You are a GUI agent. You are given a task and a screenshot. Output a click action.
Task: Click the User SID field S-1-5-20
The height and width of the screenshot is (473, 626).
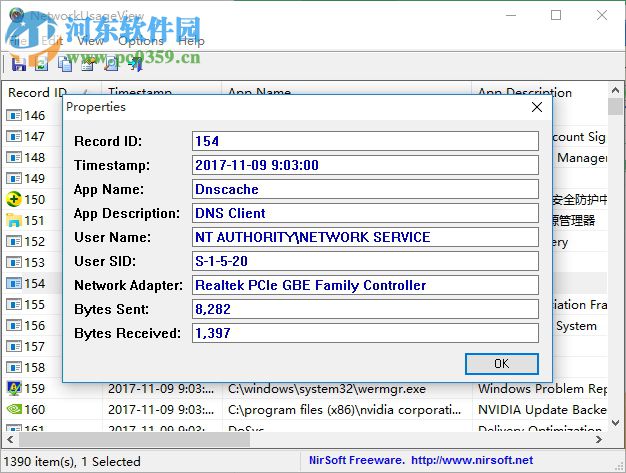point(365,261)
